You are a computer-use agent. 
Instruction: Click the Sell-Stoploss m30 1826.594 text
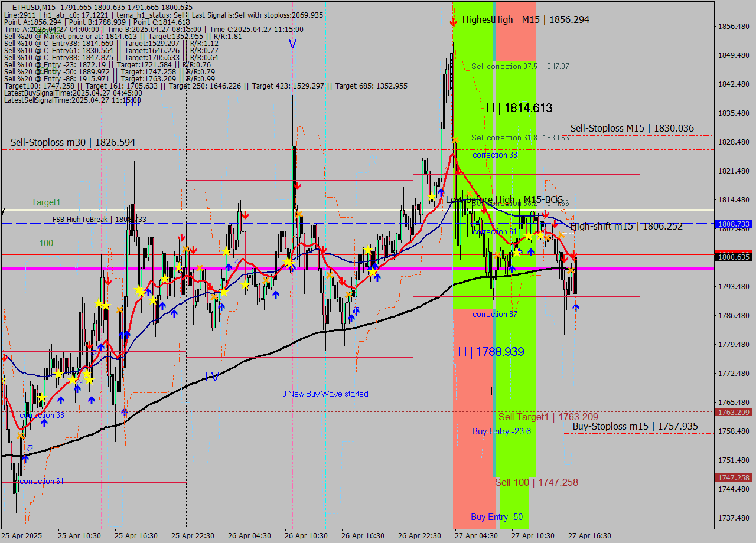[x=73, y=142]
